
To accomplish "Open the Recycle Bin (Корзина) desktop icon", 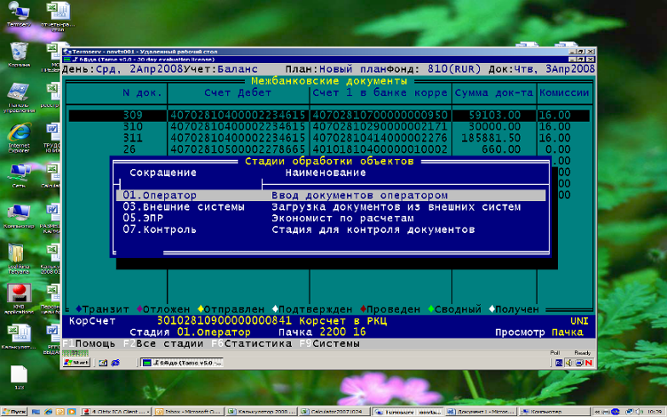I will click(19, 52).
